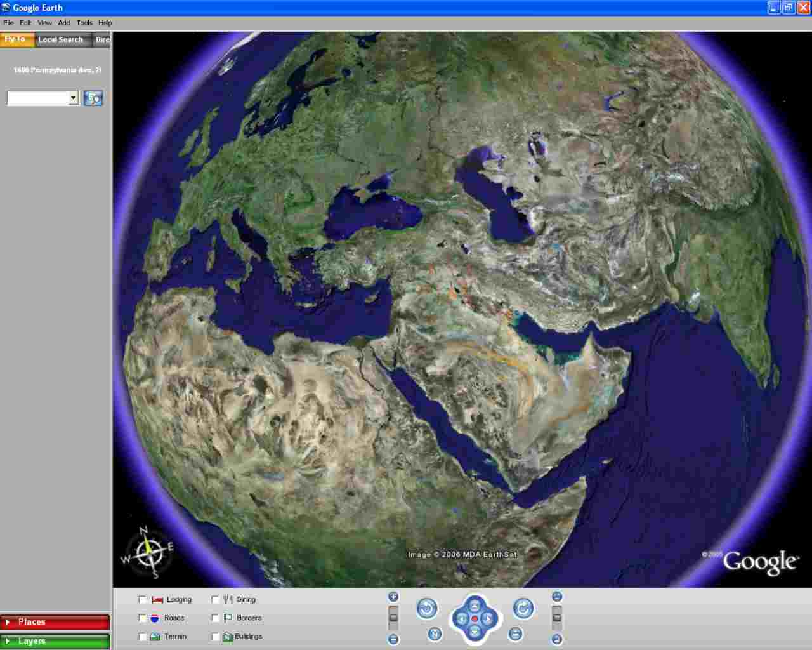The image size is (812, 650).
Task: Open the Fly To address dropdown arrow
Action: point(74,98)
